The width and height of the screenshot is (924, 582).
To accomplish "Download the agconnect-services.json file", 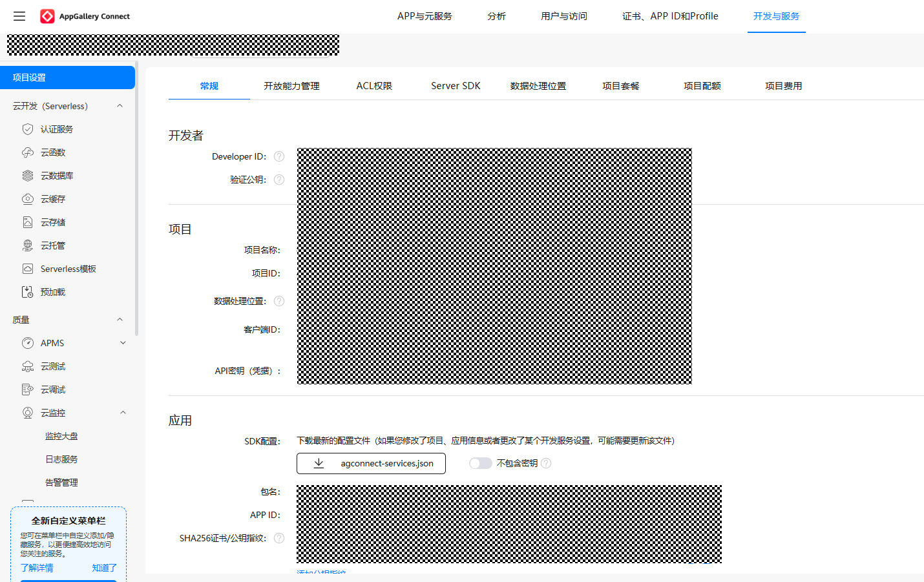I will pos(371,463).
